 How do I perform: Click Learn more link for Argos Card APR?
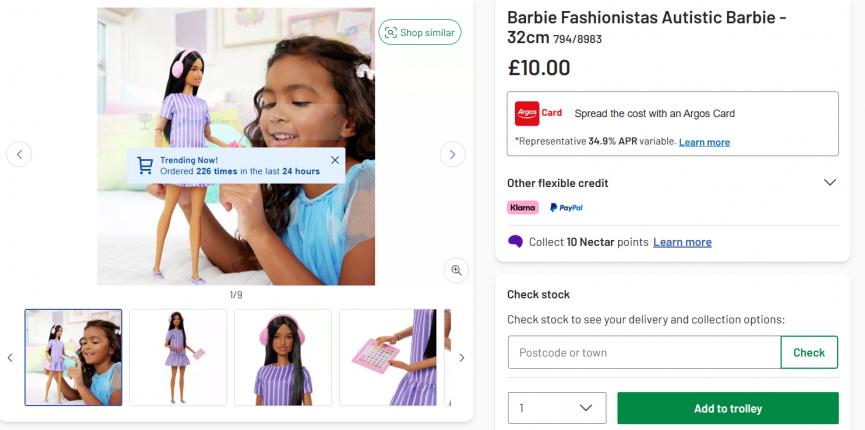click(x=704, y=142)
